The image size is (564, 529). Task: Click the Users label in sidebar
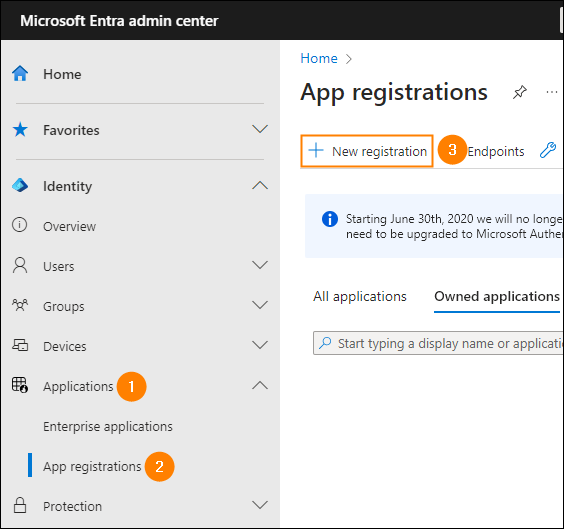(x=59, y=266)
